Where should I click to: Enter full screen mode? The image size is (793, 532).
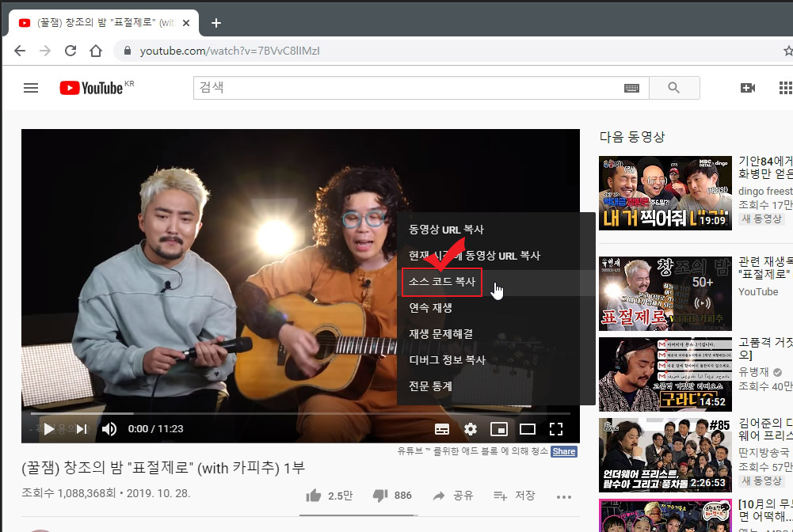point(556,429)
